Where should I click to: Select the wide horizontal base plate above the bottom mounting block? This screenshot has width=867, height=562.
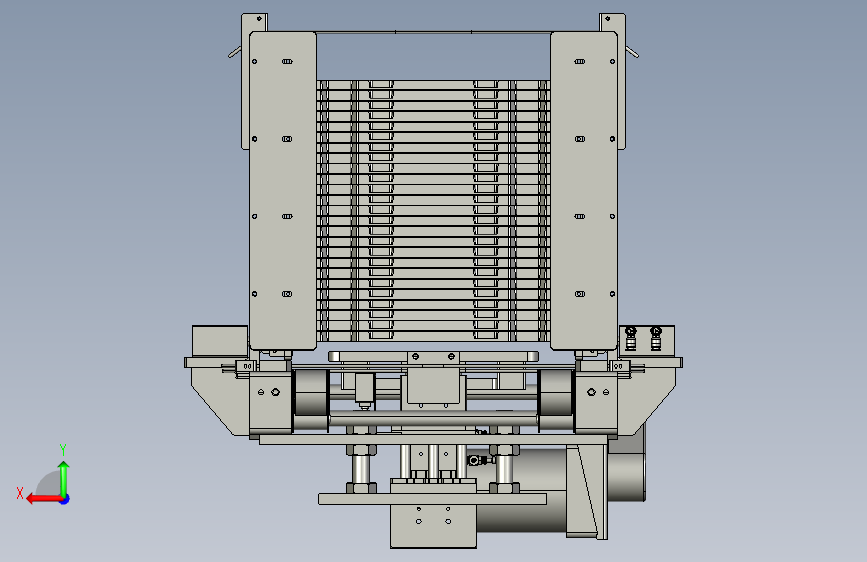432,499
